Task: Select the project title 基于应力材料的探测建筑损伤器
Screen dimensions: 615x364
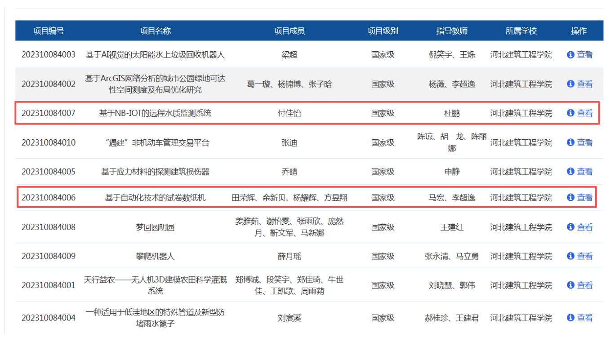Action: pos(155,172)
